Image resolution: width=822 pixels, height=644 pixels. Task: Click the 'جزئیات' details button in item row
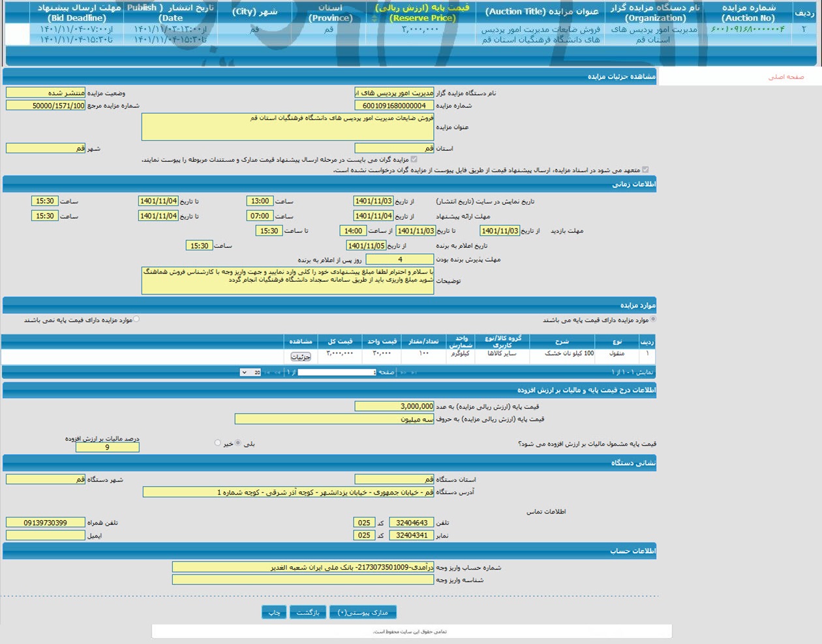(301, 357)
